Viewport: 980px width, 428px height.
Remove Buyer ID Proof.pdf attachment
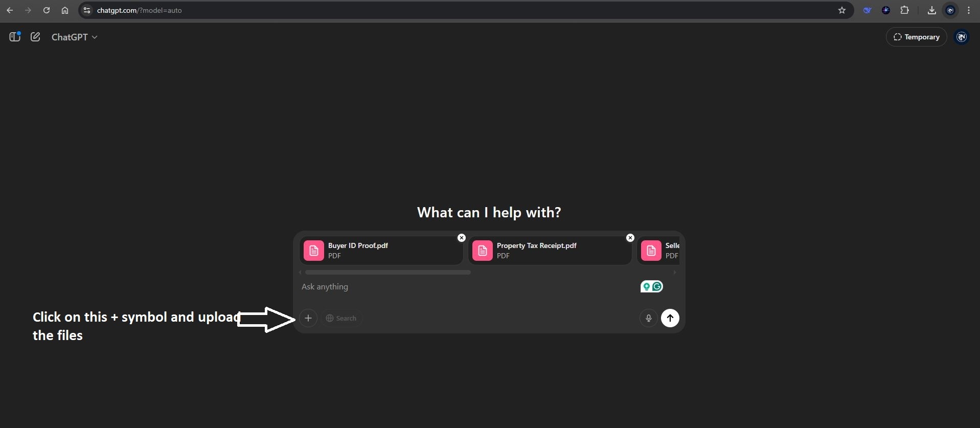(462, 238)
